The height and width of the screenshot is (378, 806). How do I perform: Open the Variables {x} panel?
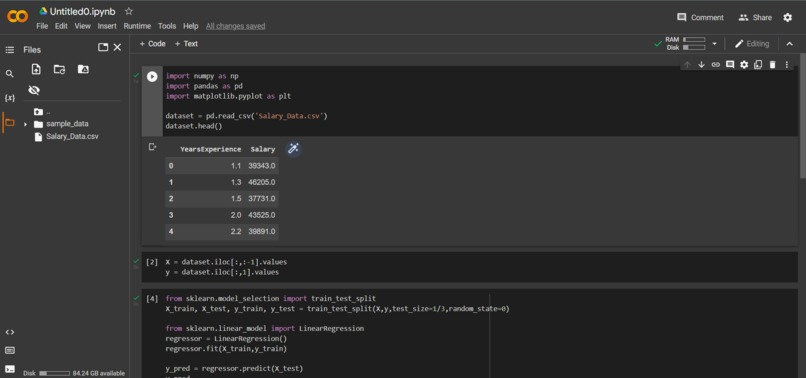9,98
